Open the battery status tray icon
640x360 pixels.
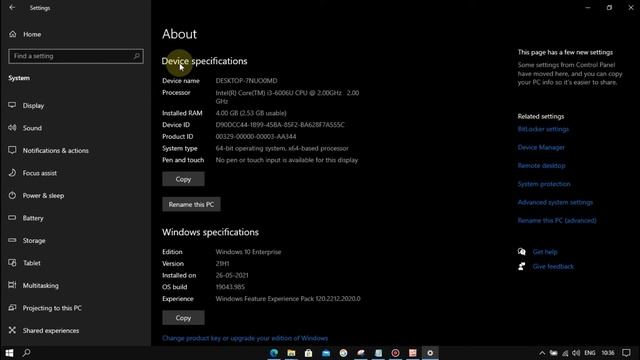point(553,353)
